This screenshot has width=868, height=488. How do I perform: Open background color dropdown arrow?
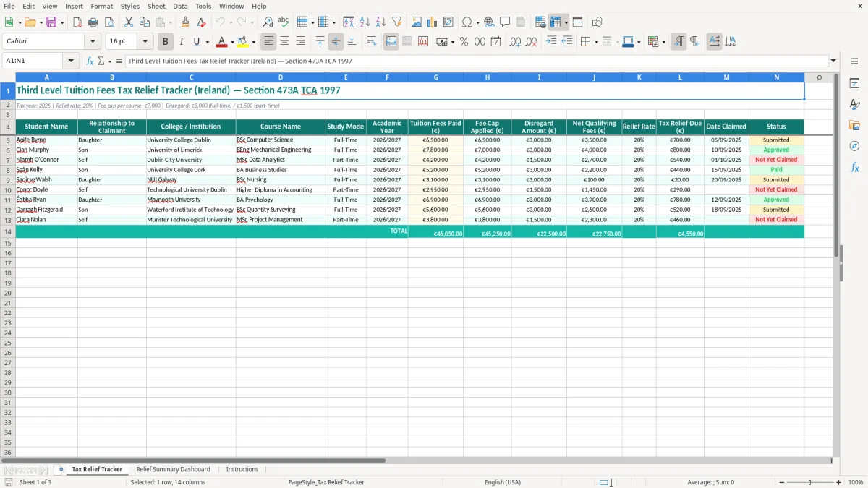pyautogui.click(x=253, y=42)
